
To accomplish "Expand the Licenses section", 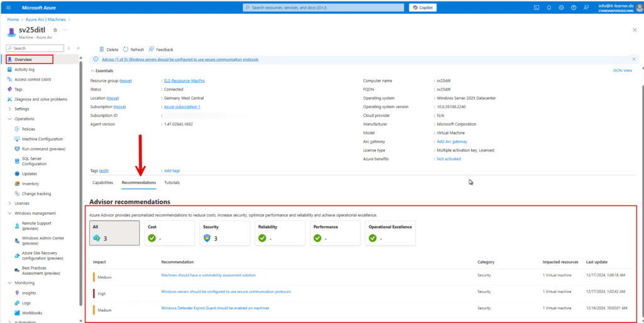I will [x=22, y=203].
